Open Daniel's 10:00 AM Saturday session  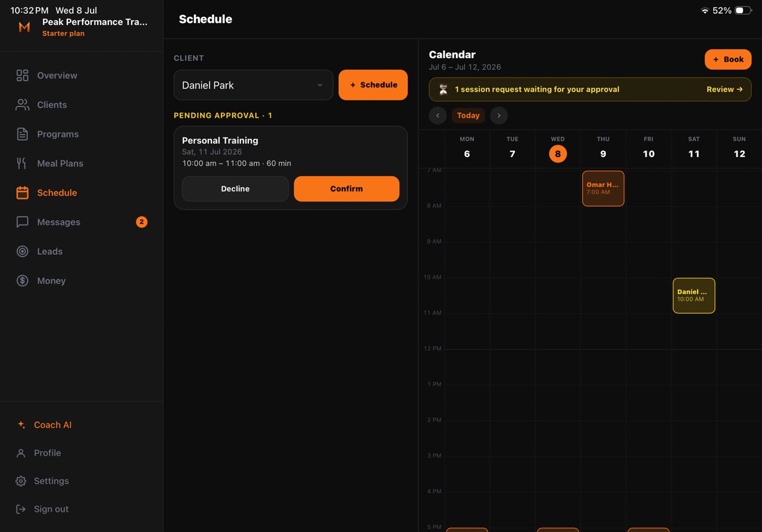[694, 296]
